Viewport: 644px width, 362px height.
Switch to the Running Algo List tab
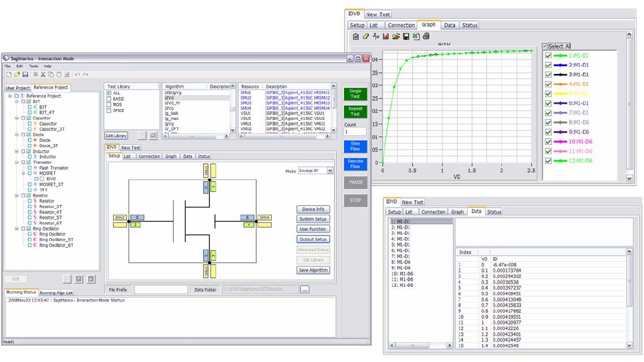tap(56, 292)
